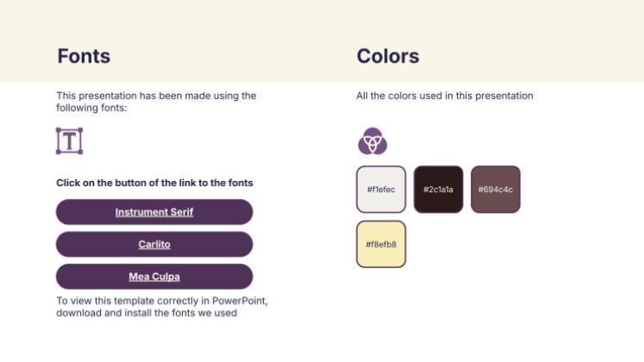
Task: Click the text box T icon
Action: point(69,141)
